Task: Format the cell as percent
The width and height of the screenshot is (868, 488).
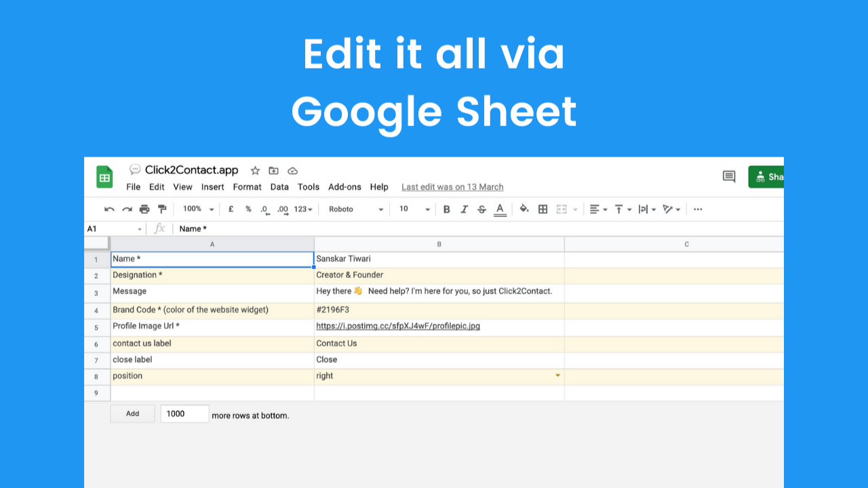Action: [248, 209]
